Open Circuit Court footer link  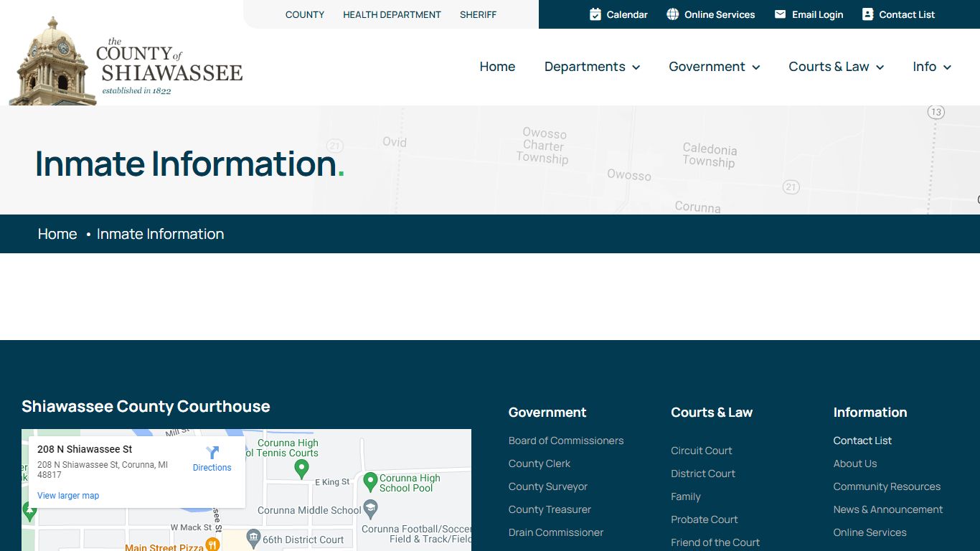[x=702, y=451]
